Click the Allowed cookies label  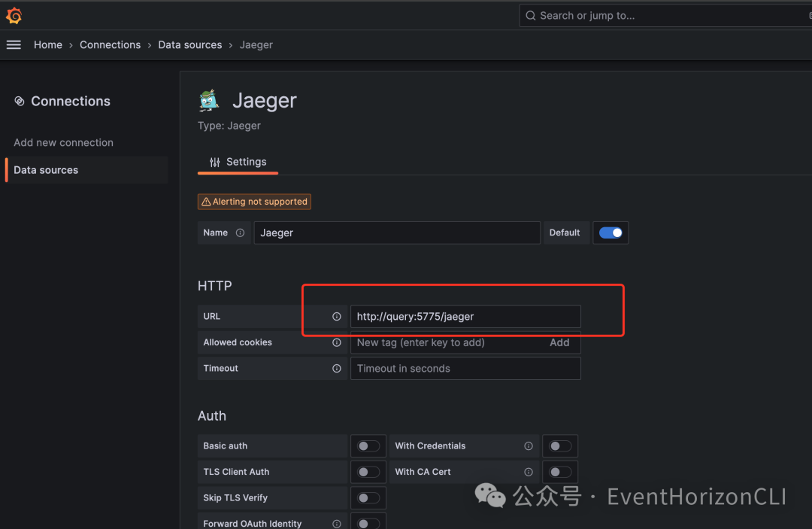click(238, 342)
